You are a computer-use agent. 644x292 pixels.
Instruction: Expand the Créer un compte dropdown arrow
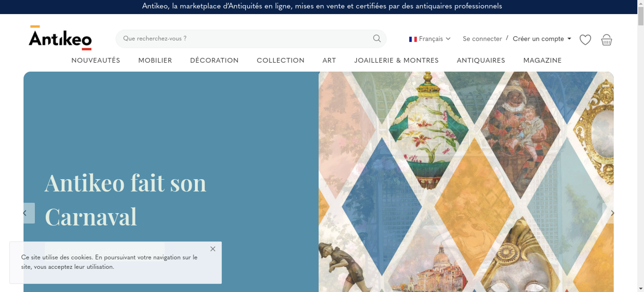[x=569, y=39]
